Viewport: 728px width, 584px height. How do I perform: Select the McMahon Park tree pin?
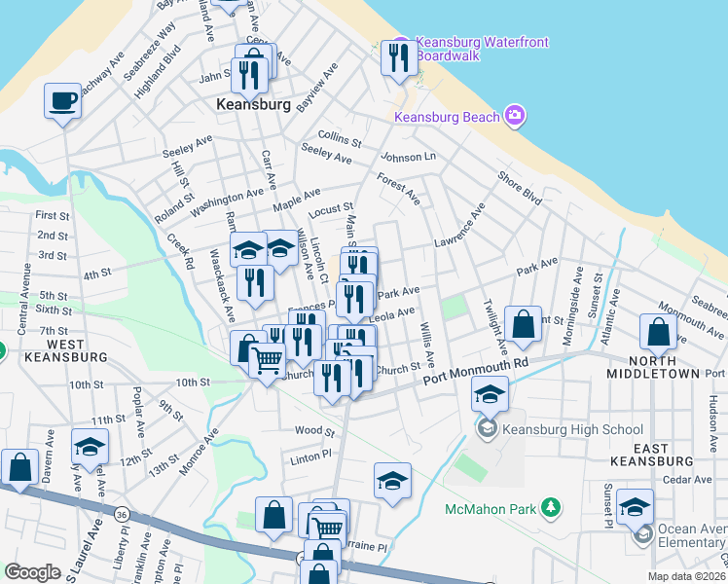click(x=551, y=508)
